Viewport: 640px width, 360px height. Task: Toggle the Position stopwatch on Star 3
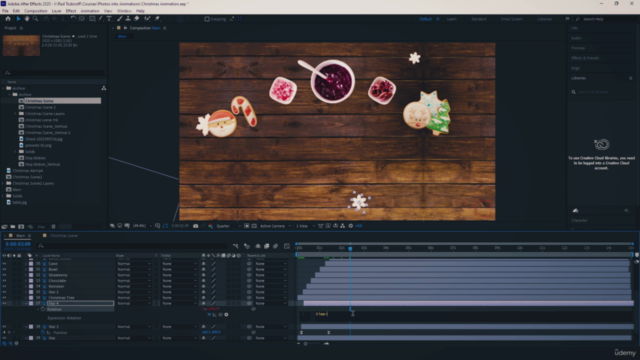pyautogui.click(x=43, y=333)
